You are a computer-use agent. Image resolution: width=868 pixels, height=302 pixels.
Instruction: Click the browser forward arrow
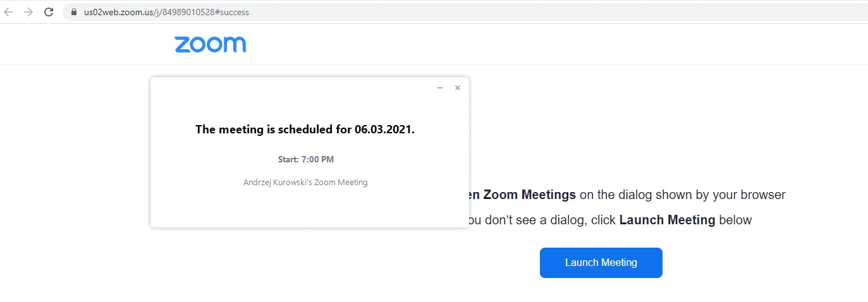pyautogui.click(x=28, y=12)
